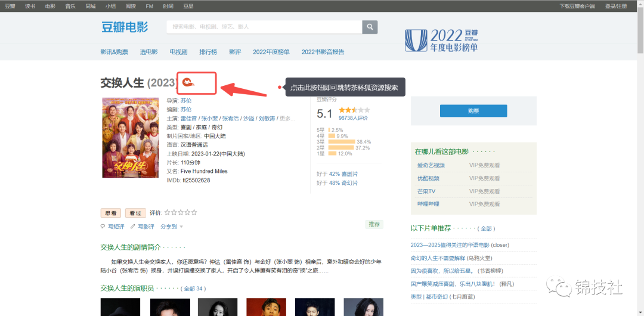The image size is (644, 316).
Task: Click the 推荐 recommend button
Action: click(x=374, y=224)
